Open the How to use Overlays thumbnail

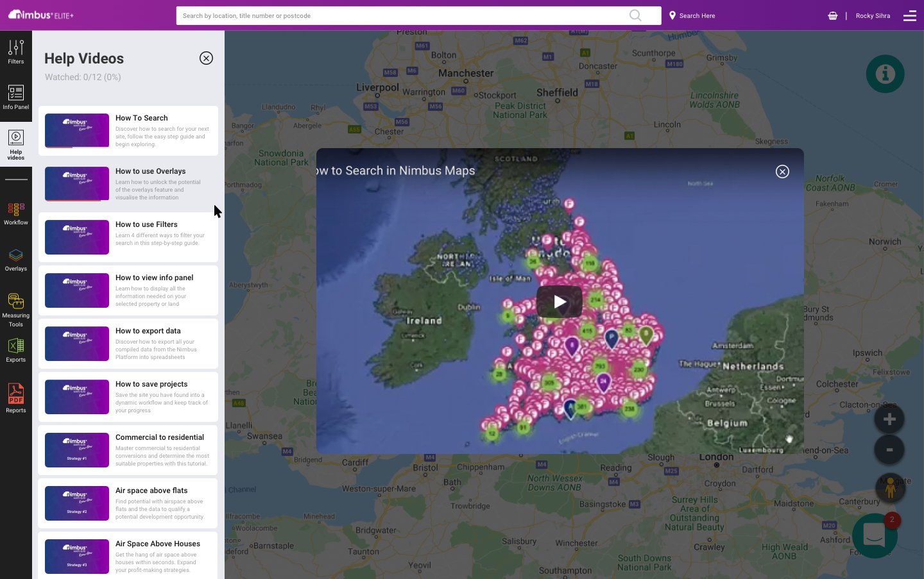pos(77,184)
